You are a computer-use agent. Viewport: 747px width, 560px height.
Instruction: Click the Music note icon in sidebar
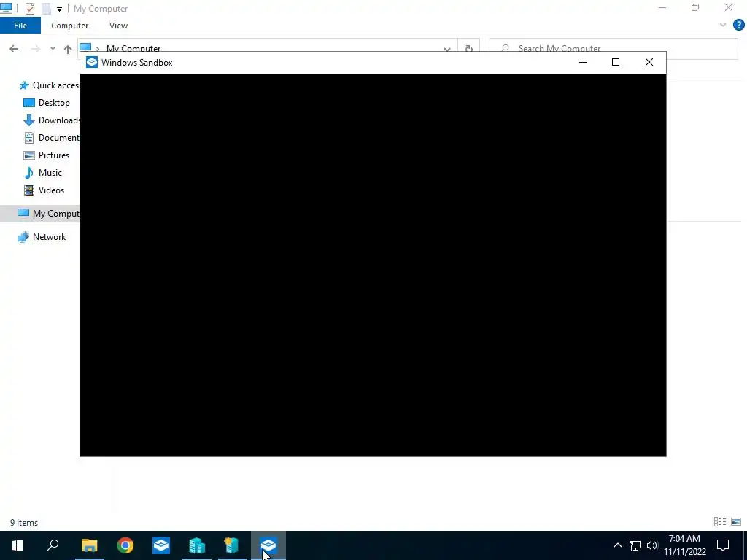(29, 173)
